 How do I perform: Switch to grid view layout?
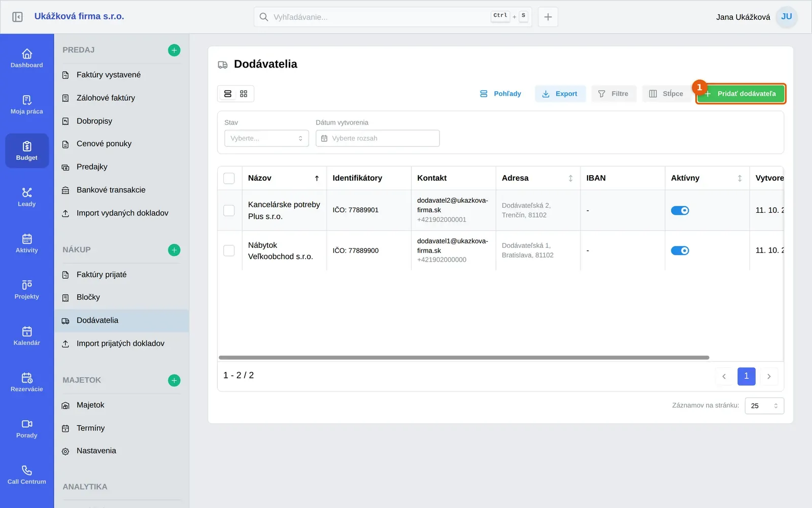[x=244, y=94]
